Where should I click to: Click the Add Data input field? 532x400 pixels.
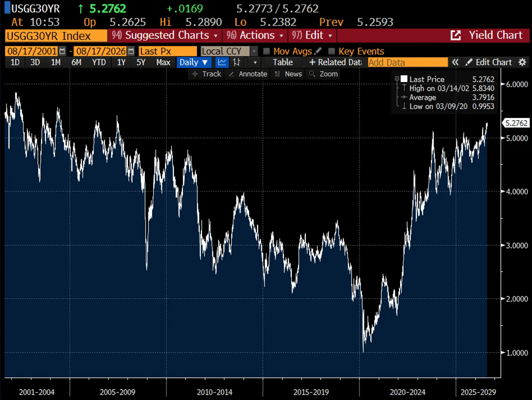(x=408, y=63)
